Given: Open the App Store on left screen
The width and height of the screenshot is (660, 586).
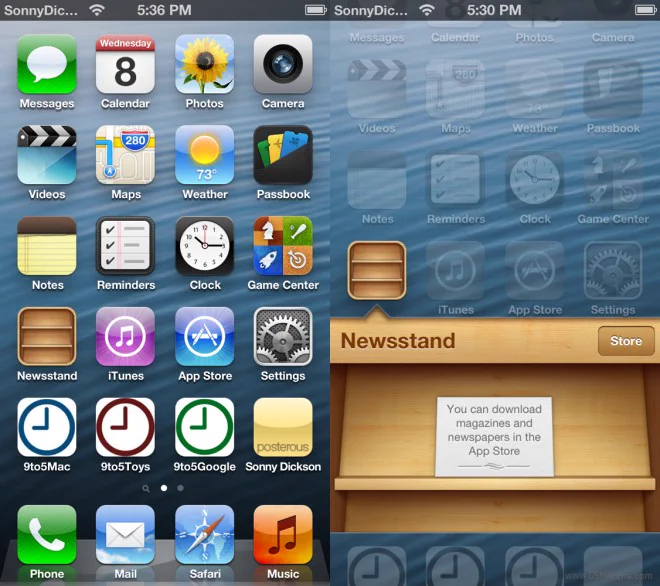Looking at the screenshot, I should coord(205,336).
